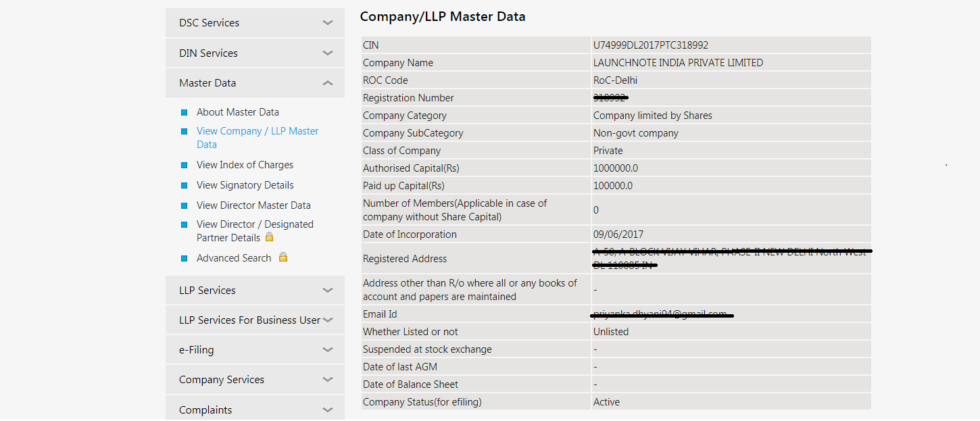980x421 pixels.
Task: Click blue bullet beside View Director / Designated Partner Details
Action: tap(184, 224)
